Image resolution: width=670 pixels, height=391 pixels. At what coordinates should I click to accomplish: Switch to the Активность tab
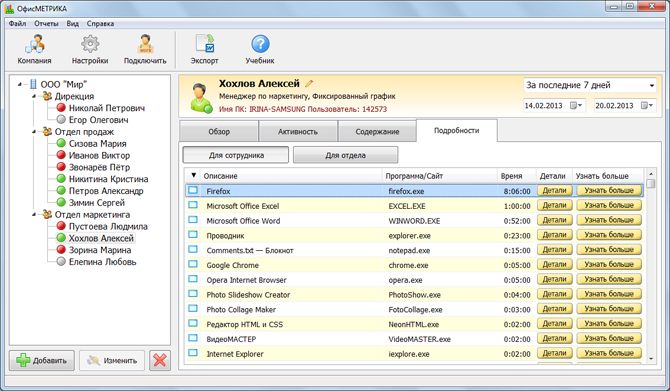[x=298, y=132]
